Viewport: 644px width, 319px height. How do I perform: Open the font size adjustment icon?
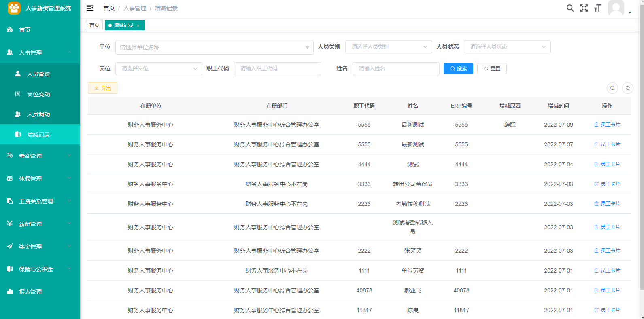598,8
